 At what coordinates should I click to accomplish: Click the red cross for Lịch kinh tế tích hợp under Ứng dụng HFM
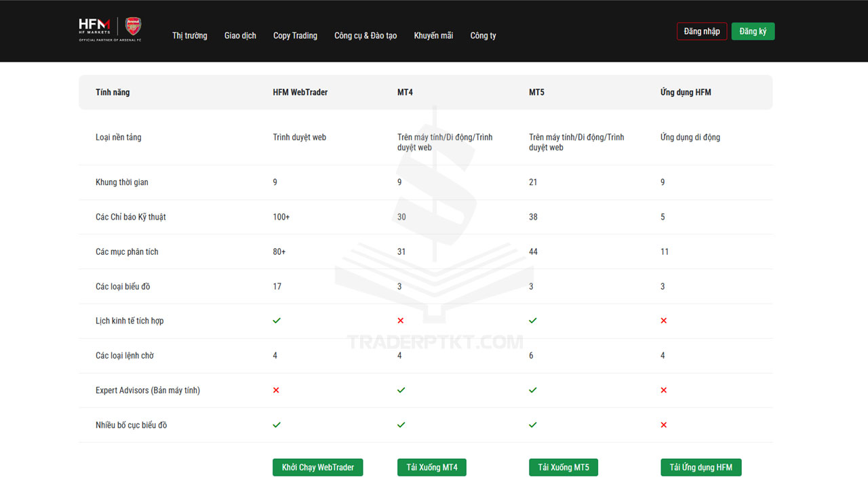(x=664, y=321)
